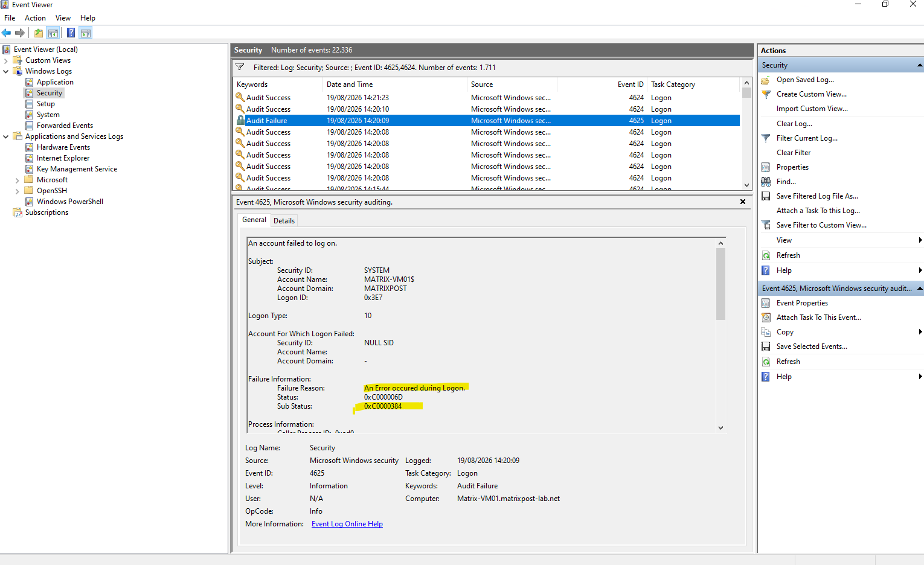The image size is (924, 565).
Task: Sort by the Keywords column header
Action: (x=278, y=85)
